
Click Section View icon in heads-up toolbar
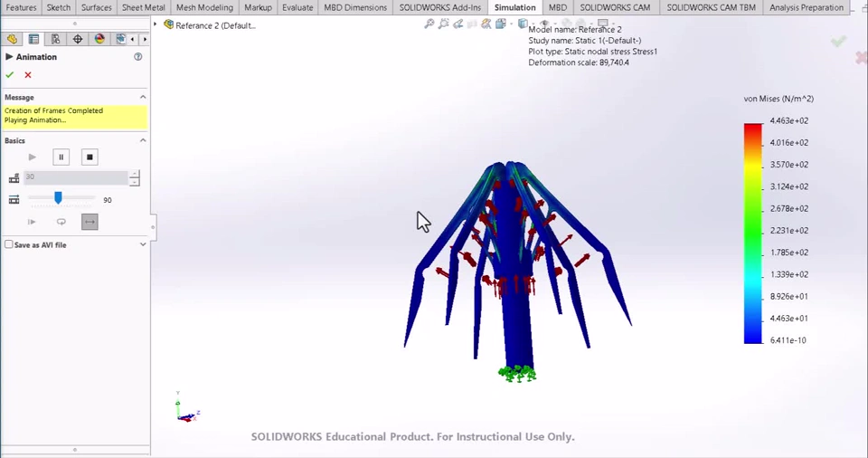(x=472, y=24)
